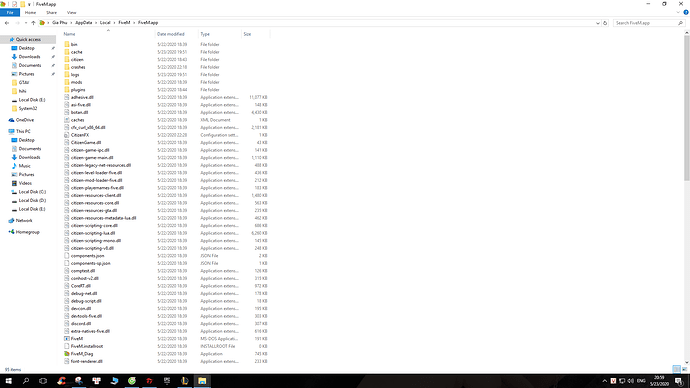The image size is (690, 388).
Task: Select Network in navigation pane
Action: (x=24, y=221)
